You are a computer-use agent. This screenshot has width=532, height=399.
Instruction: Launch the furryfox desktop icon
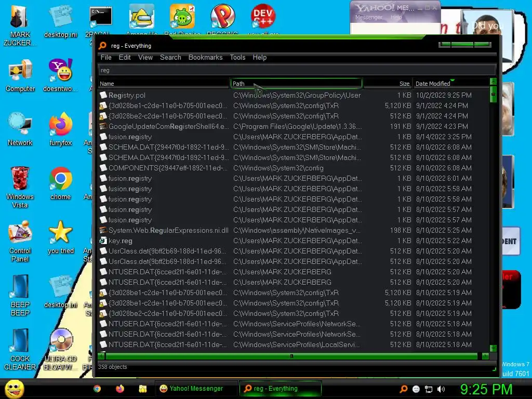point(60,129)
